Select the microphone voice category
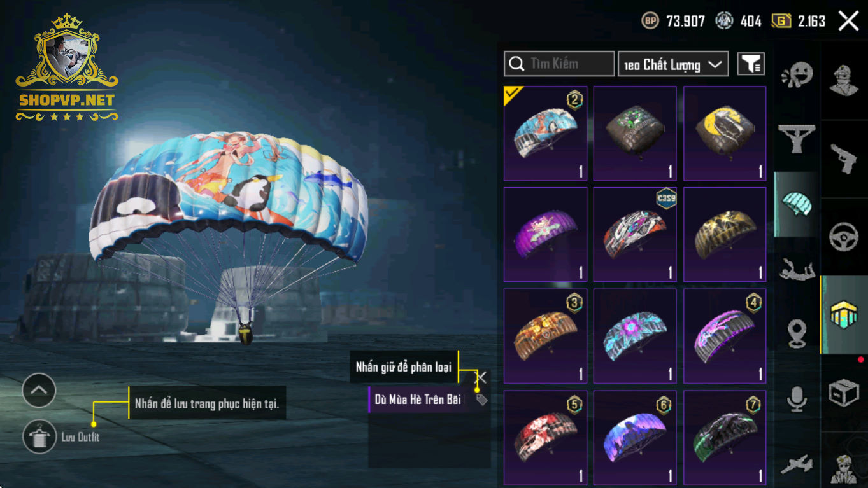The width and height of the screenshot is (868, 488). (797, 399)
